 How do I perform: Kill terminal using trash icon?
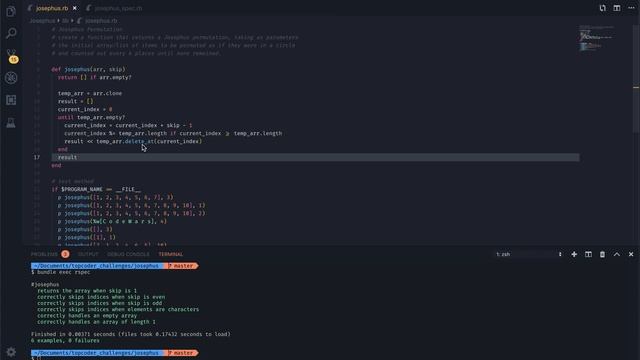(602, 254)
